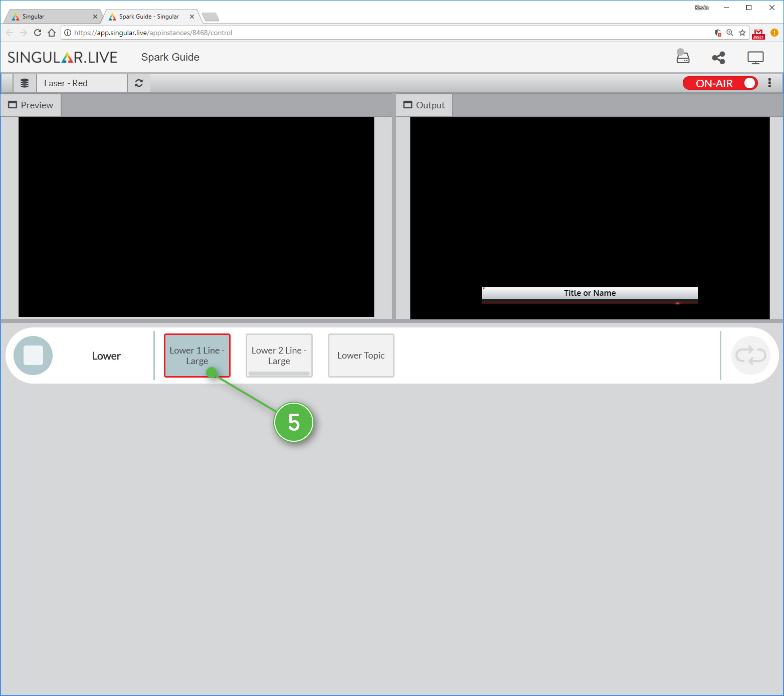Screen dimensions: 784x696
Task: Click the stop button for Lower group
Action: (33, 356)
